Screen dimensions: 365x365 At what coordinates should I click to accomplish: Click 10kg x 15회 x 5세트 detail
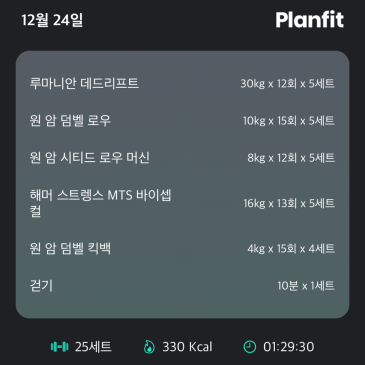click(289, 121)
